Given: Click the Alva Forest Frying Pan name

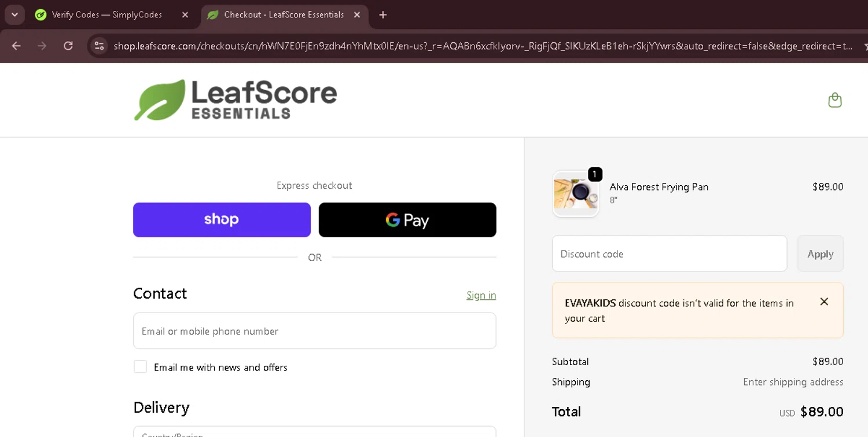Looking at the screenshot, I should click(x=659, y=187).
